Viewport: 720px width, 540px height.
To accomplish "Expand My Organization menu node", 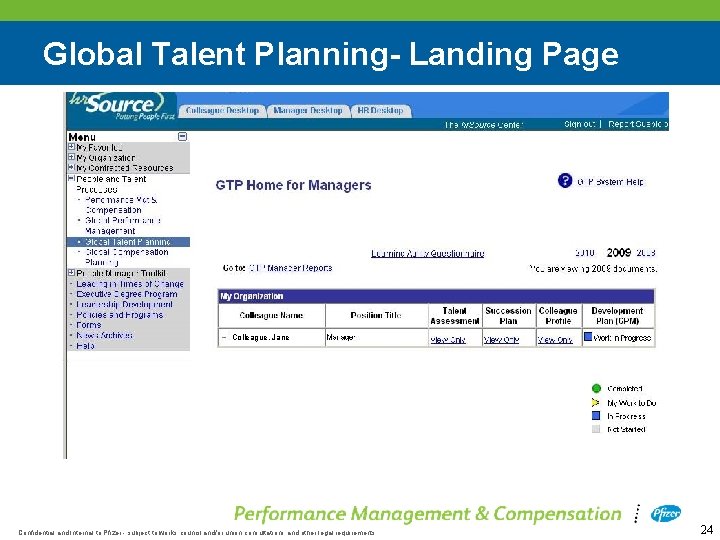I will [71, 157].
